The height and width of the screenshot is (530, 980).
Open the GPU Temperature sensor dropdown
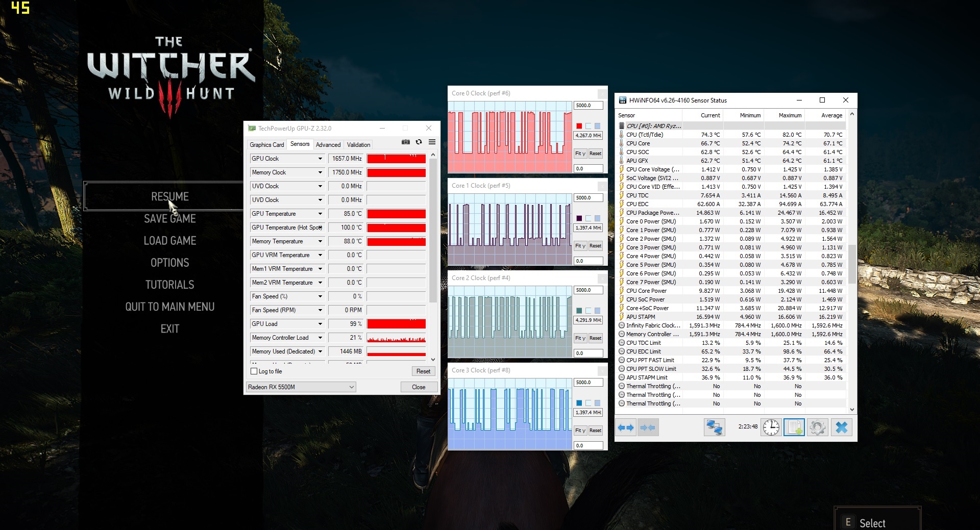pyautogui.click(x=320, y=214)
